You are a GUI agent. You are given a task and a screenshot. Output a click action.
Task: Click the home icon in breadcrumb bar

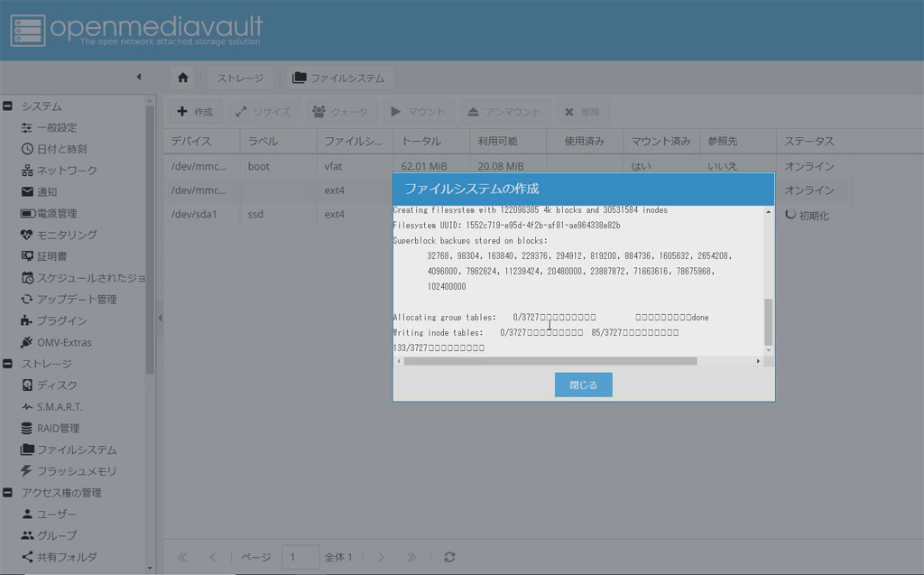pyautogui.click(x=183, y=78)
